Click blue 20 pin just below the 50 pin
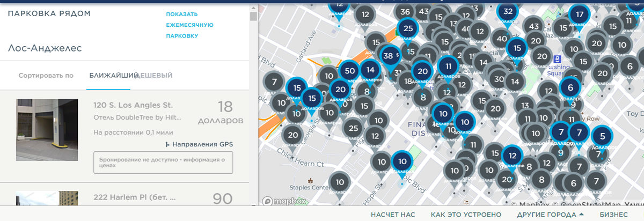This screenshot has height=221, width=644. tap(340, 90)
